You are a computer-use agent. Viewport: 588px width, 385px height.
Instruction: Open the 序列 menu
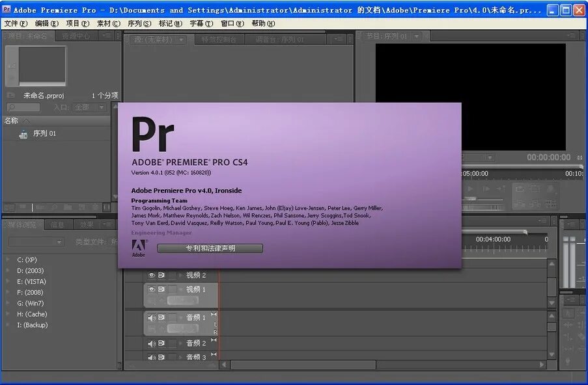point(139,23)
